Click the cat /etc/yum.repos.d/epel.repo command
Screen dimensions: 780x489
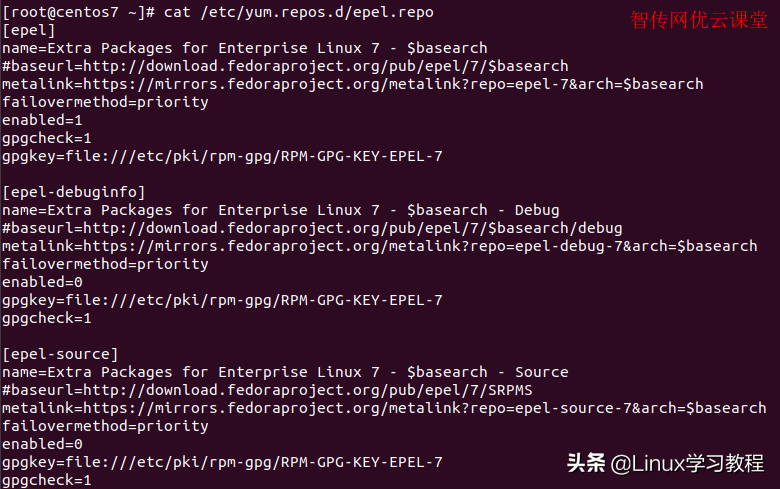point(298,12)
